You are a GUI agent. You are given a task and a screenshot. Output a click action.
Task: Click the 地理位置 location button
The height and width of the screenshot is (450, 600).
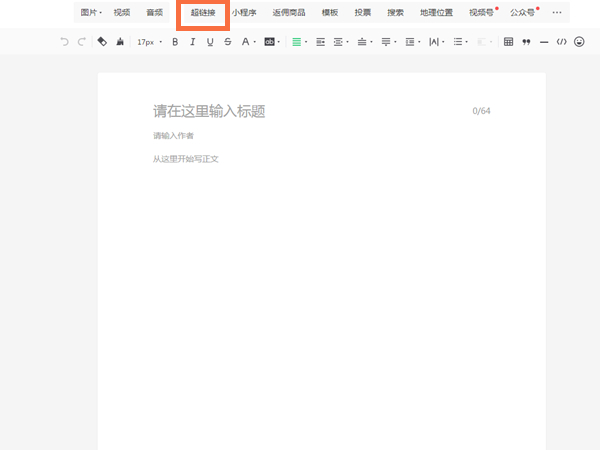point(436,13)
